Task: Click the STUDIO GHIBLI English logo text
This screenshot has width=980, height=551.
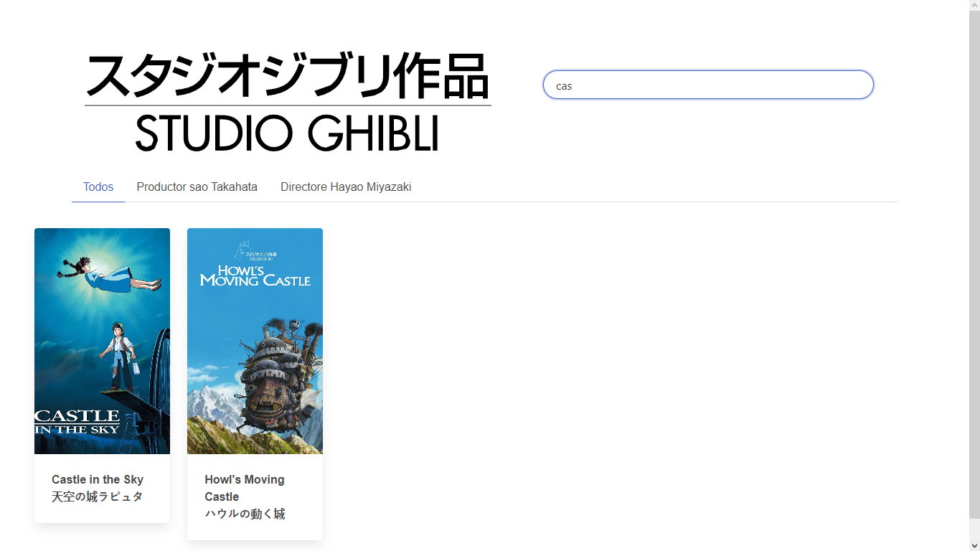Action: pos(287,135)
